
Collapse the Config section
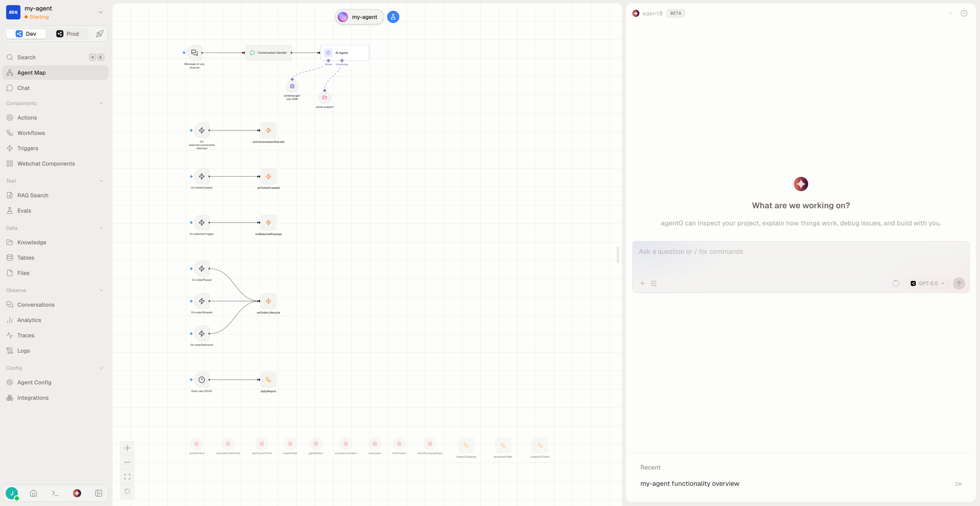tap(101, 368)
